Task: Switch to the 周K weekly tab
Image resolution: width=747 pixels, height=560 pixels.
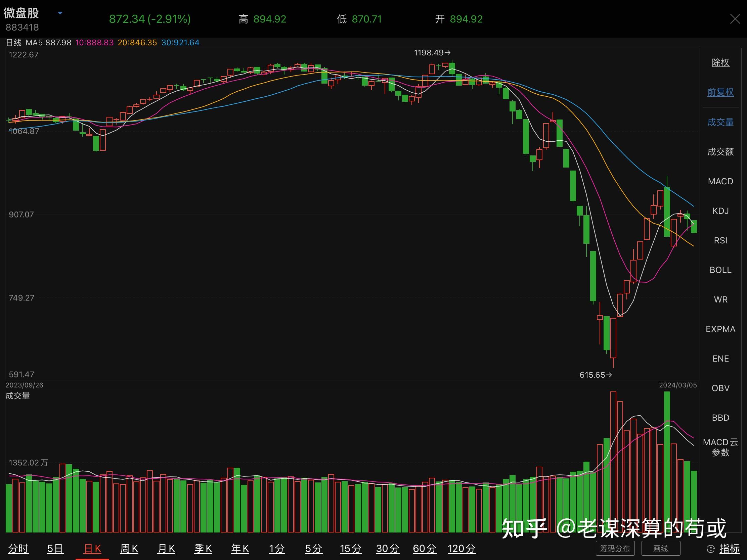Action: 129,549
